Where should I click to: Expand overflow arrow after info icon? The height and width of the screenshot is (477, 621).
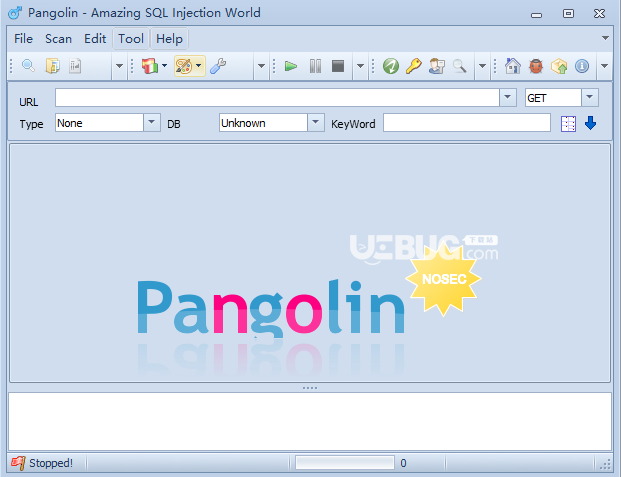click(604, 66)
